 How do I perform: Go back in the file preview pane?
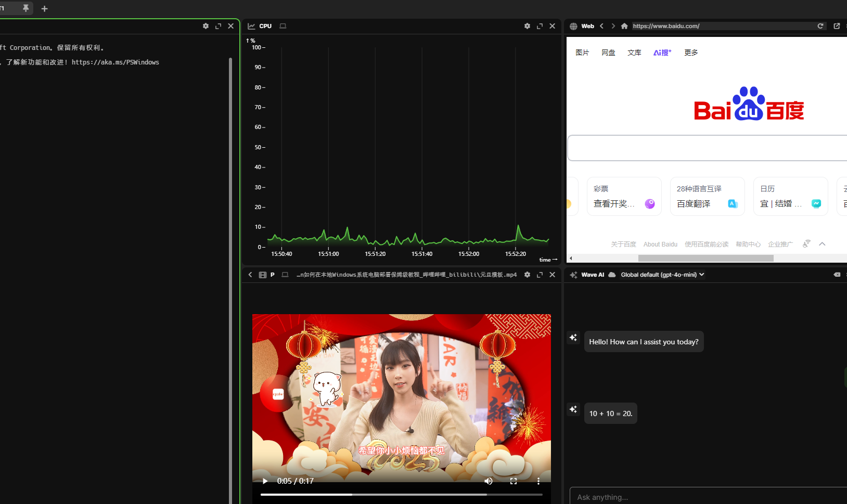(x=250, y=274)
